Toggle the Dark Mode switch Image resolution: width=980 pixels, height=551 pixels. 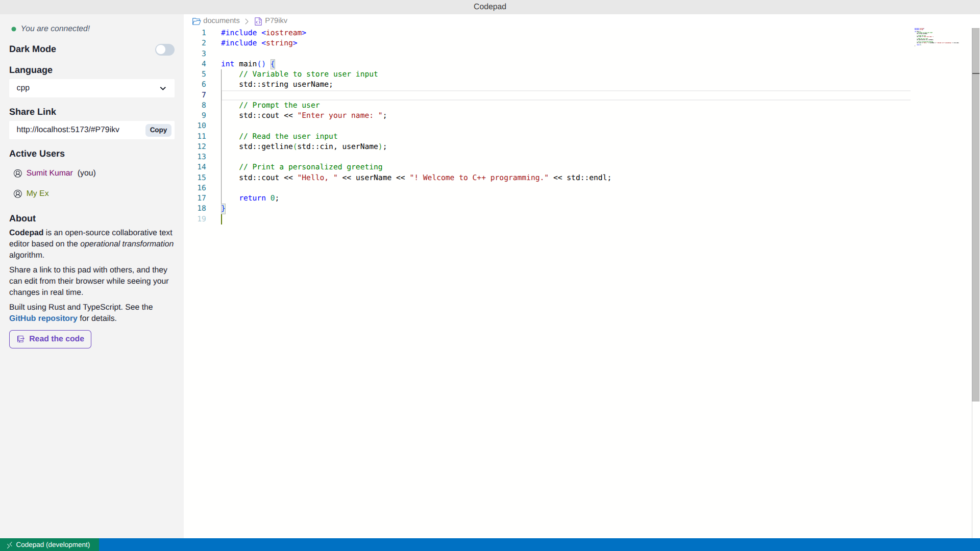point(164,49)
